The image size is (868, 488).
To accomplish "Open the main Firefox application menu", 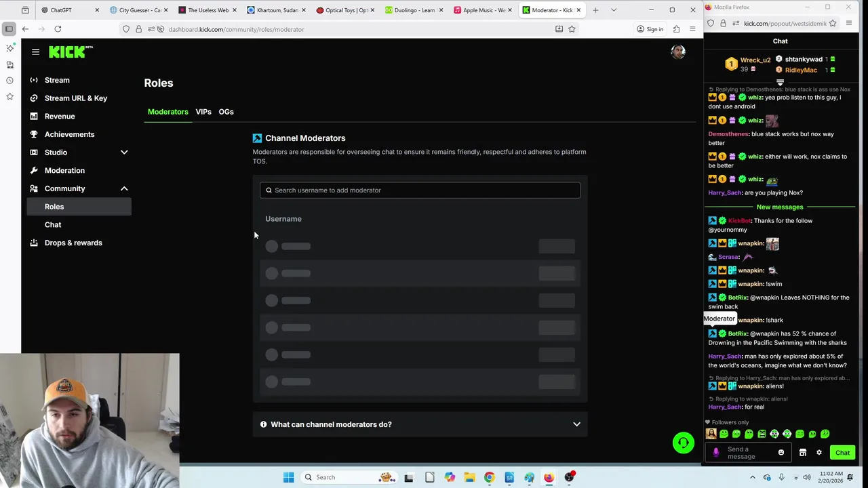I will coord(692,29).
